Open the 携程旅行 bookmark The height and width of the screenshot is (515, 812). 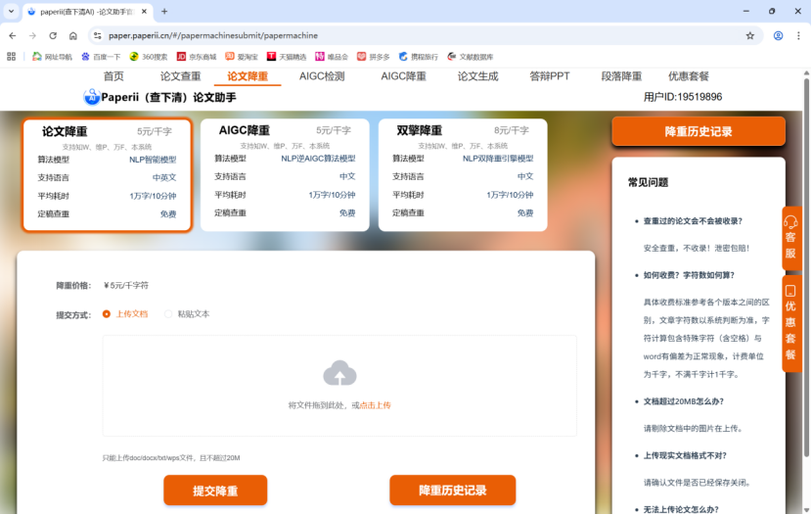pyautogui.click(x=418, y=57)
